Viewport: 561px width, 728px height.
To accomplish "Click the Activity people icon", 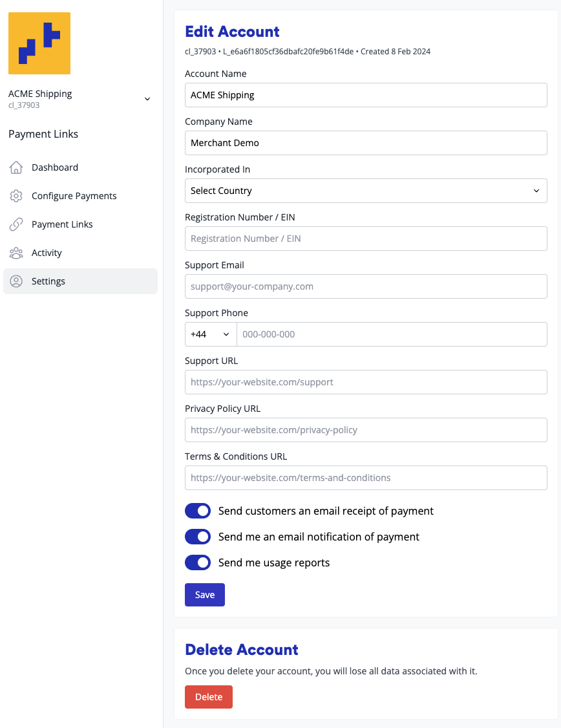I will [16, 253].
